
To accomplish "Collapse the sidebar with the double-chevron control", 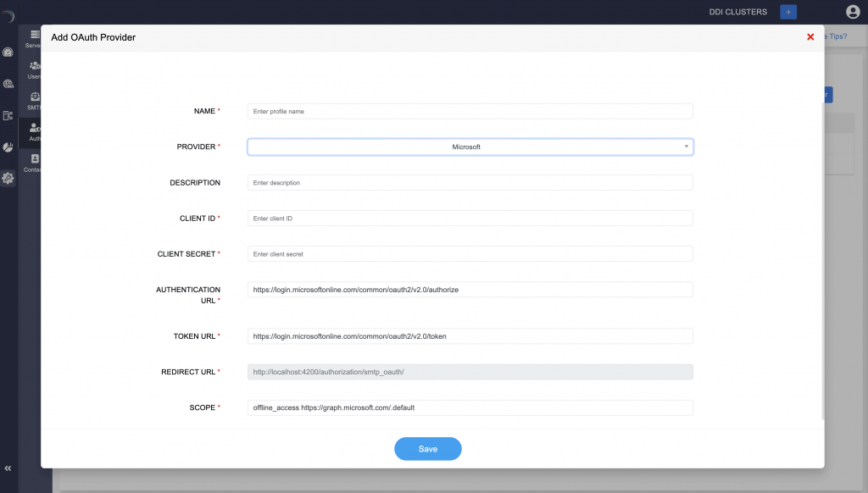I will pyautogui.click(x=8, y=468).
